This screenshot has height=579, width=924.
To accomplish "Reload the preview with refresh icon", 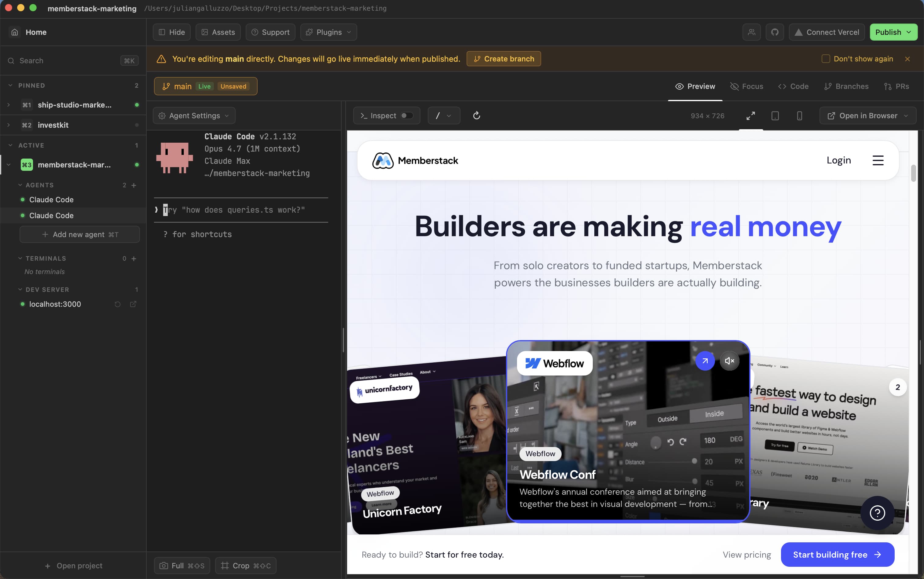I will (x=476, y=115).
